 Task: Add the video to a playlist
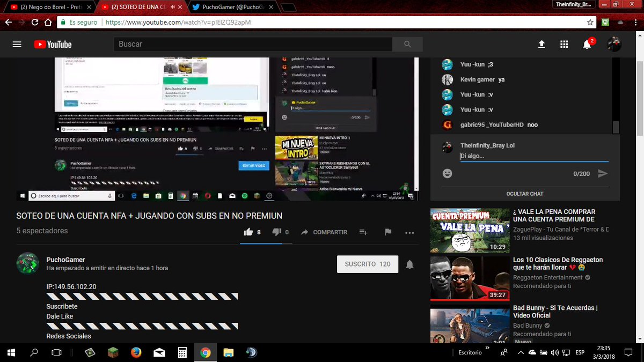[x=363, y=232]
